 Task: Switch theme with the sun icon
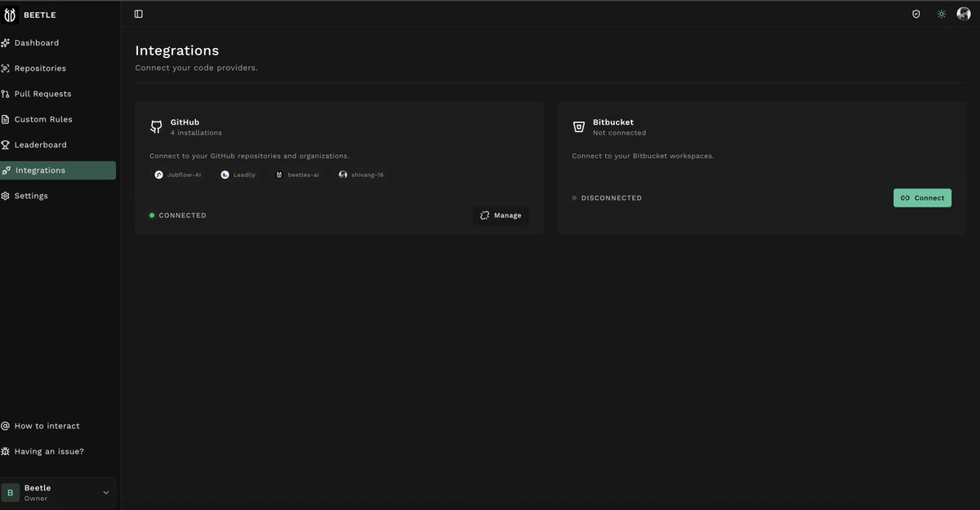942,14
